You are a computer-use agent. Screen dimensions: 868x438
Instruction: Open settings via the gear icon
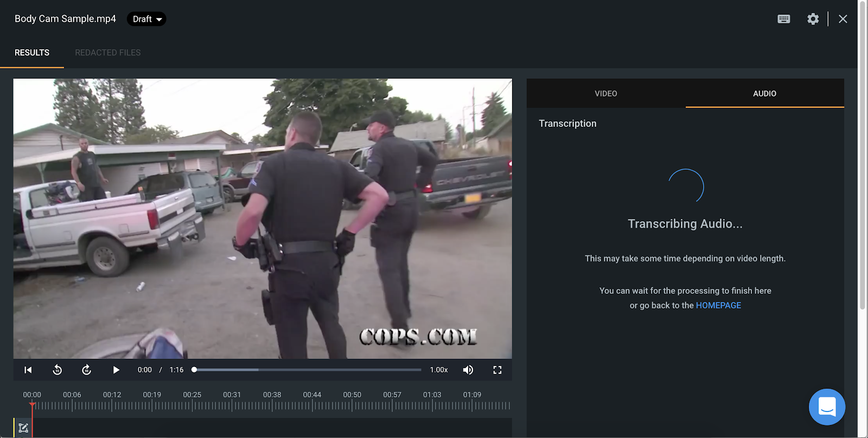[x=813, y=19]
